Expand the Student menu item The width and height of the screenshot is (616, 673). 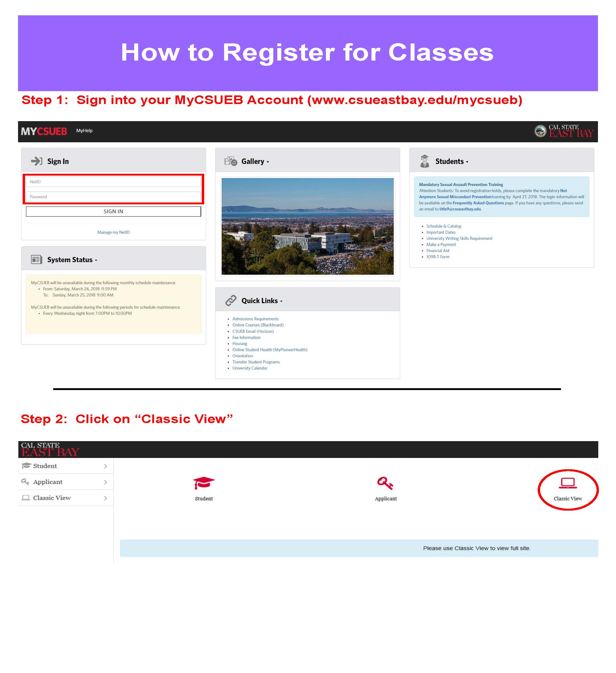(x=105, y=466)
